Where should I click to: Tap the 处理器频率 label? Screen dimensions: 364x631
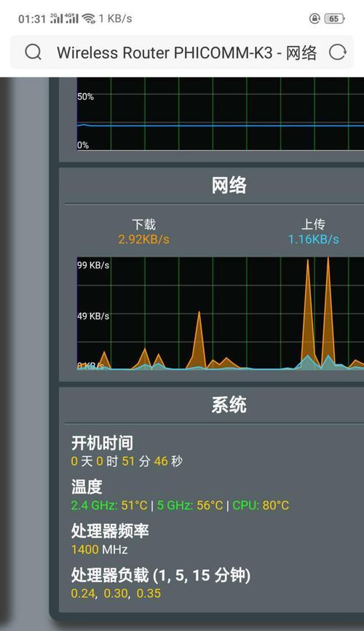tap(110, 531)
